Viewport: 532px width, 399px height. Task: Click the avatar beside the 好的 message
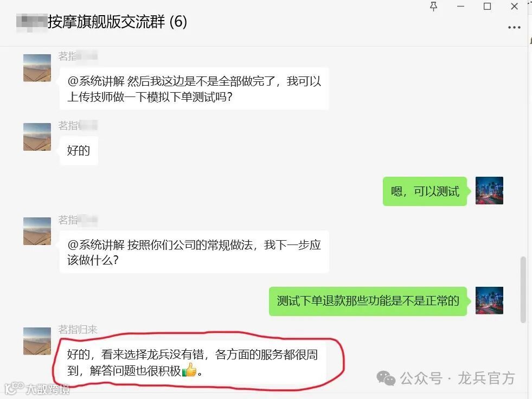(x=37, y=137)
